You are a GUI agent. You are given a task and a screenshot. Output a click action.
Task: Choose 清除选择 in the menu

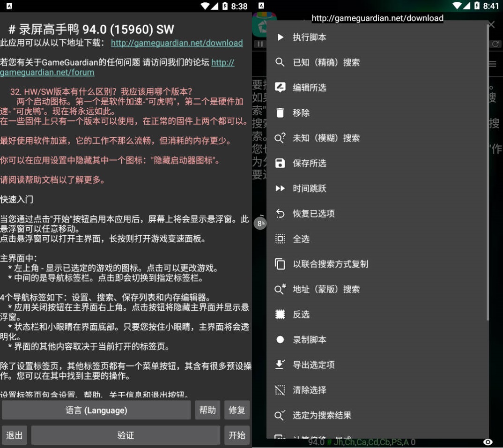pyautogui.click(x=377, y=390)
